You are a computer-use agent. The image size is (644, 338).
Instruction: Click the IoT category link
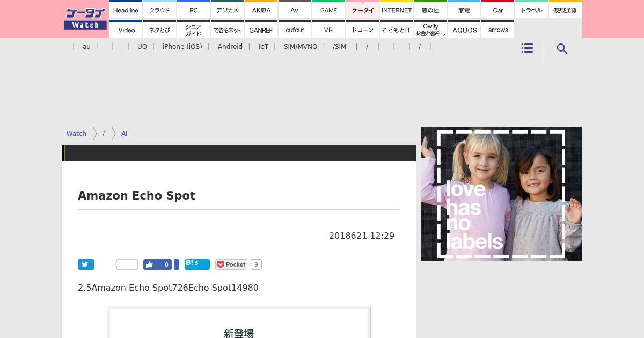tap(264, 47)
